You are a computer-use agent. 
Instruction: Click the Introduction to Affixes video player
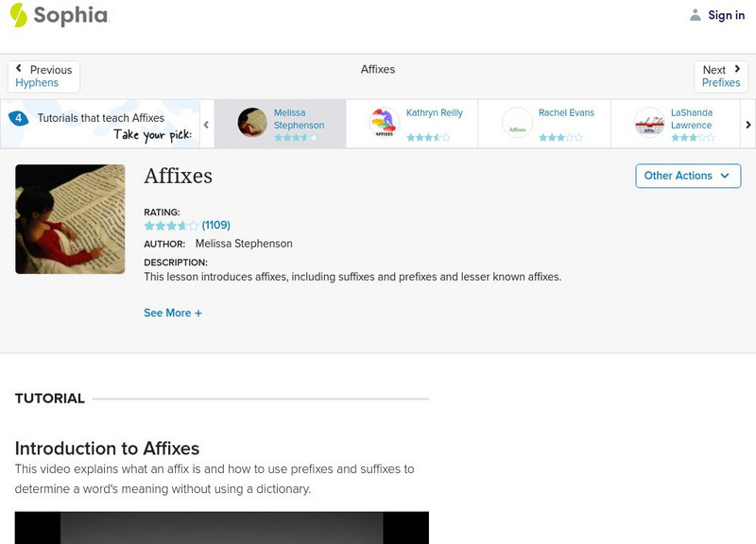[x=222, y=527]
